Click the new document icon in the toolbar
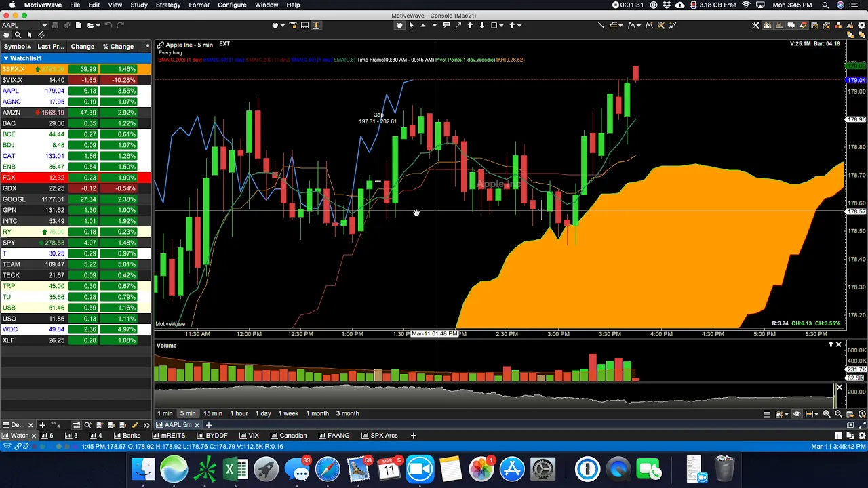 [79, 25]
